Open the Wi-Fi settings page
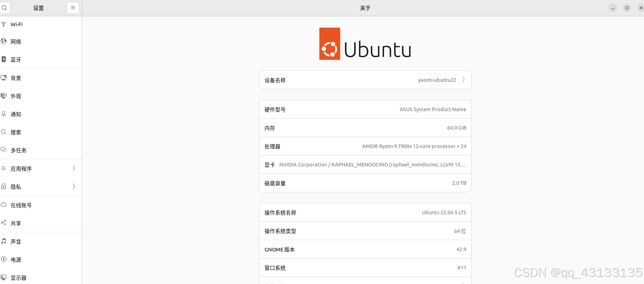Image resolution: width=644 pixels, height=284 pixels. coord(41,24)
